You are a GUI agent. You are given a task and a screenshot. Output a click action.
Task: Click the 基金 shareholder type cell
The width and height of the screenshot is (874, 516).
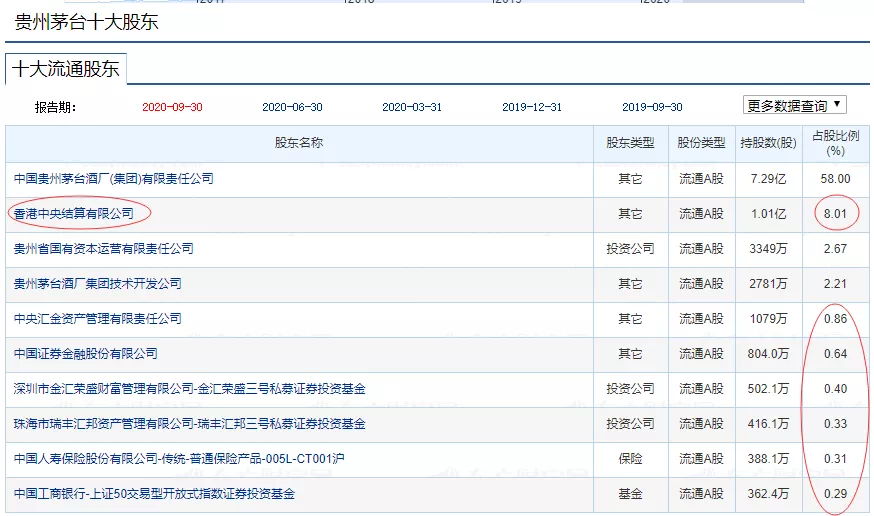630,494
